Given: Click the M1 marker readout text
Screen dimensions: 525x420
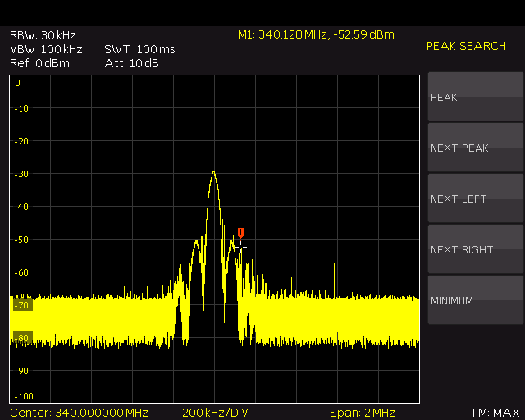Looking at the screenshot, I should tap(316, 34).
